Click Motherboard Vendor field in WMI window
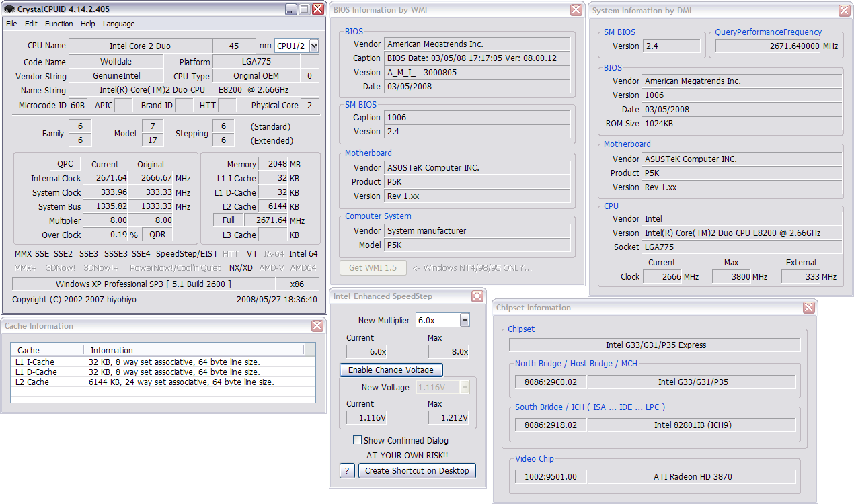The image size is (854, 504). pos(477,168)
